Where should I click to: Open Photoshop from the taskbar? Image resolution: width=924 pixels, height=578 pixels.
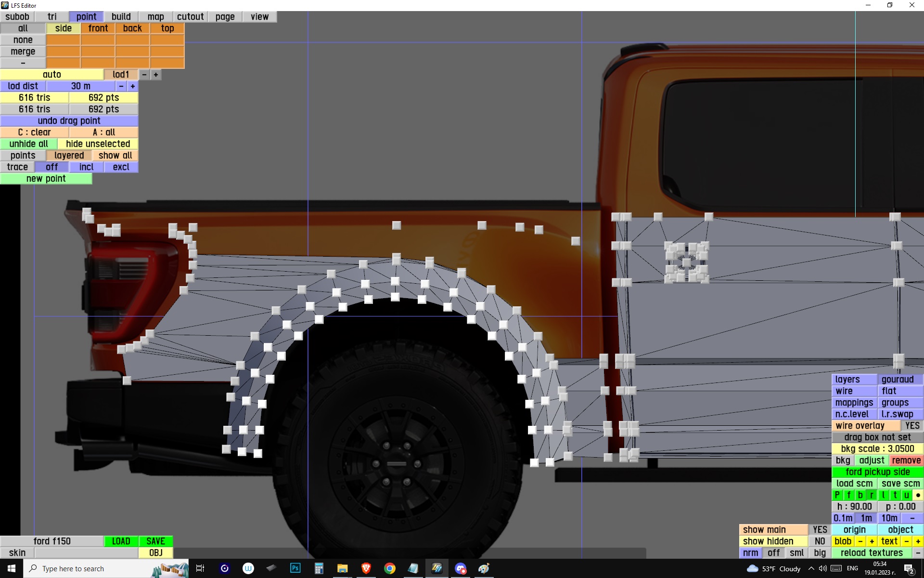point(295,568)
